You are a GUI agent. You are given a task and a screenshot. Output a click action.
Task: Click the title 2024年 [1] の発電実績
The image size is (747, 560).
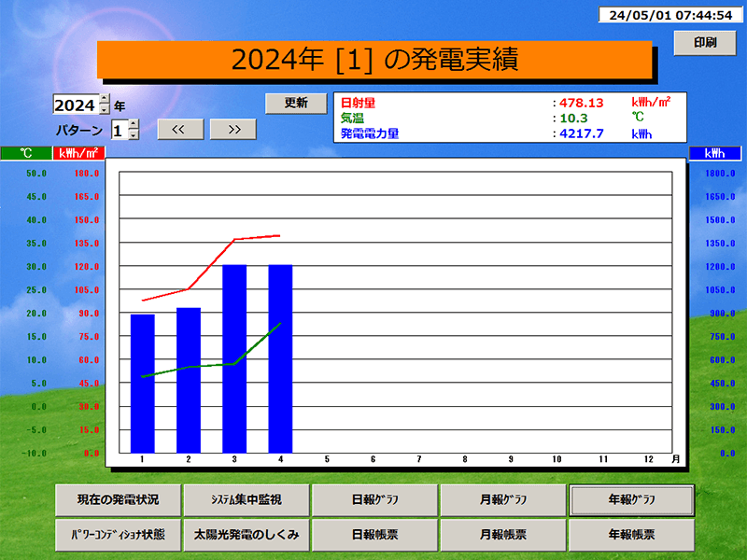point(374,60)
